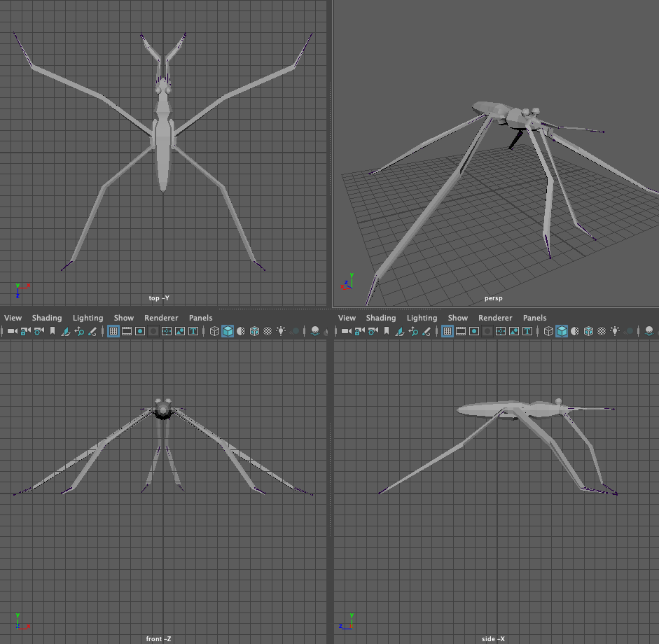Click Shadows icon in side panel toolbar
Screen dimensions: 659x644
tap(629, 332)
